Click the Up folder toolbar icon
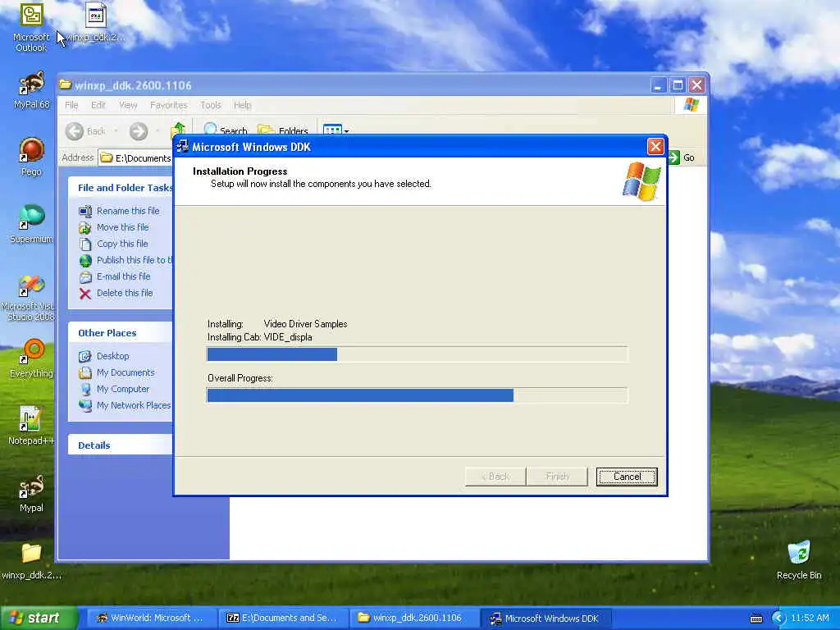 (x=178, y=130)
